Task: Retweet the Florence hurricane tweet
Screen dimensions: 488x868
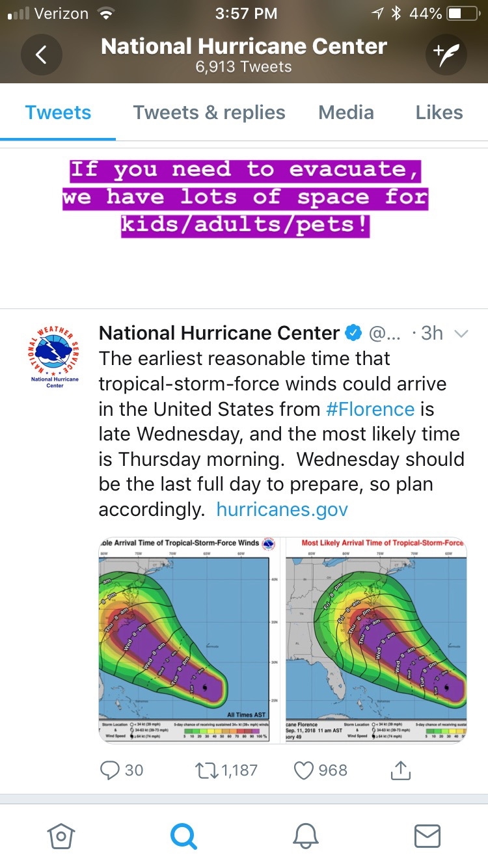Action: pyautogui.click(x=207, y=770)
